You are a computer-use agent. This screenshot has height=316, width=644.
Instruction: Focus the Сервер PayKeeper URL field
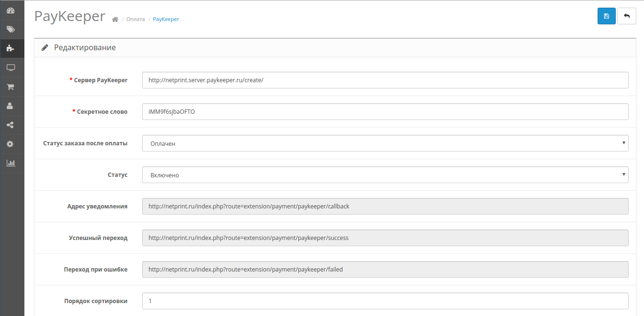click(385, 80)
